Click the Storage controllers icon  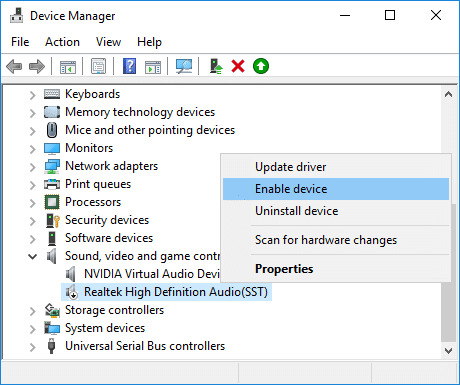pyautogui.click(x=52, y=310)
